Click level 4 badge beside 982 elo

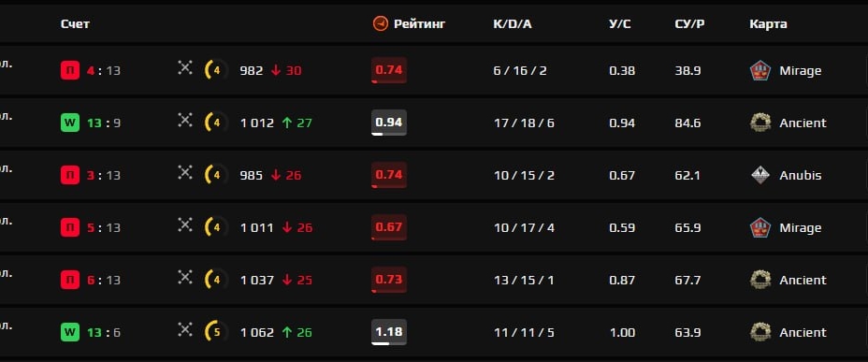[x=216, y=71]
